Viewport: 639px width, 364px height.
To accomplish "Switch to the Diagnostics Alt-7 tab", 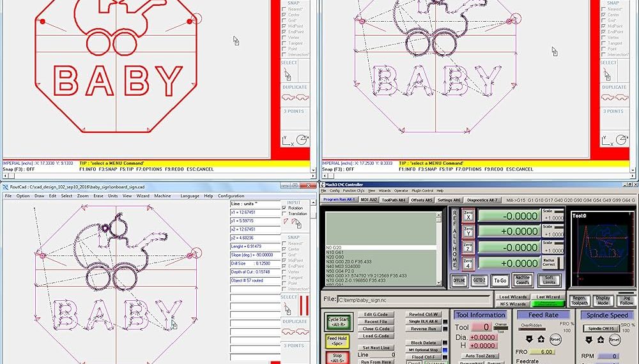I will click(484, 200).
